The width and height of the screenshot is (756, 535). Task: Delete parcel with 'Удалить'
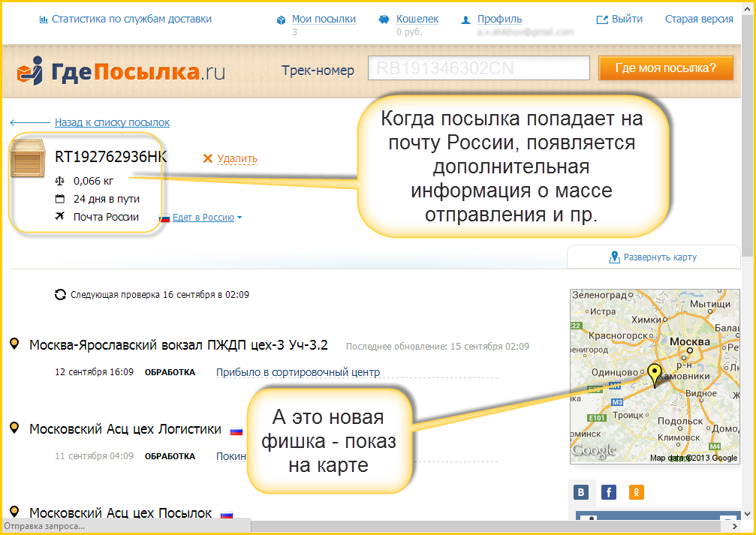coord(237,158)
